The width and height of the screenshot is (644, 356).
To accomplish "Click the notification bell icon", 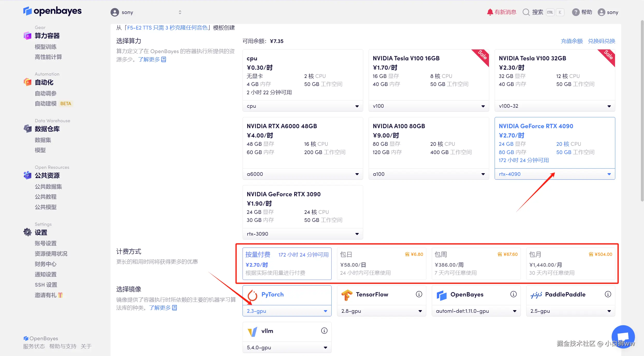I will pyautogui.click(x=490, y=12).
